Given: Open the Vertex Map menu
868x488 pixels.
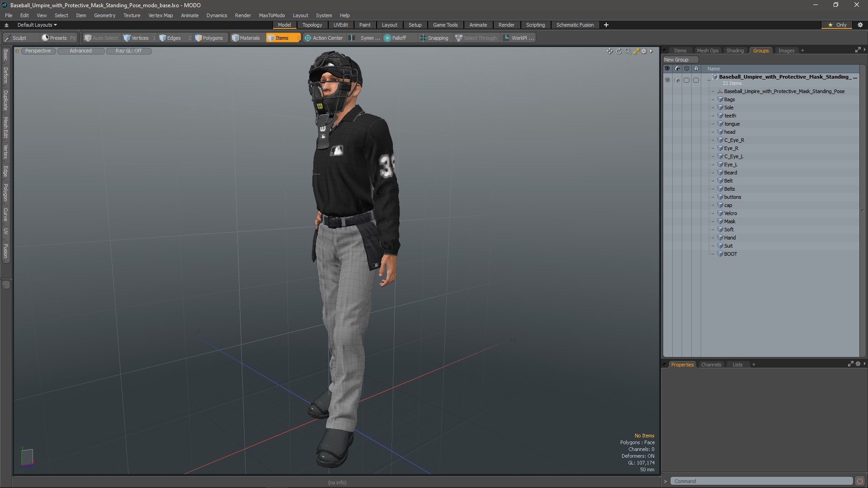Looking at the screenshot, I should click(x=160, y=15).
